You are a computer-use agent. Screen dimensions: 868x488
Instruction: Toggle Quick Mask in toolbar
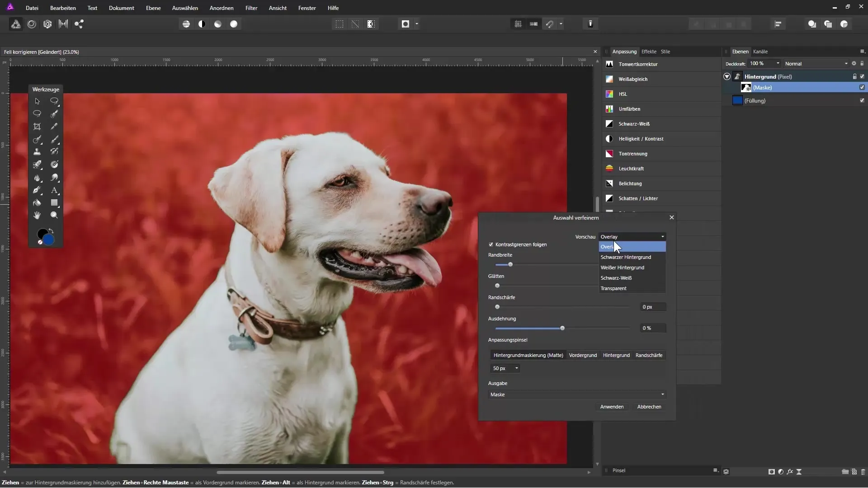pyautogui.click(x=406, y=24)
